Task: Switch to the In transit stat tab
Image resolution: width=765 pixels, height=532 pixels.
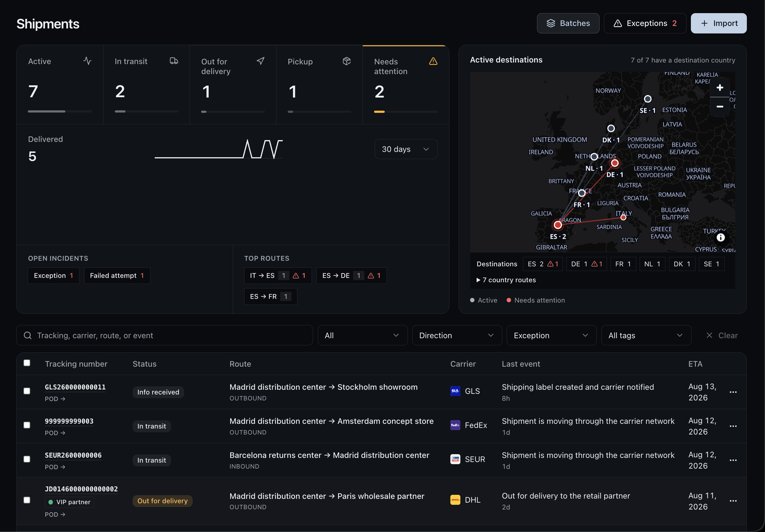Action: point(146,85)
